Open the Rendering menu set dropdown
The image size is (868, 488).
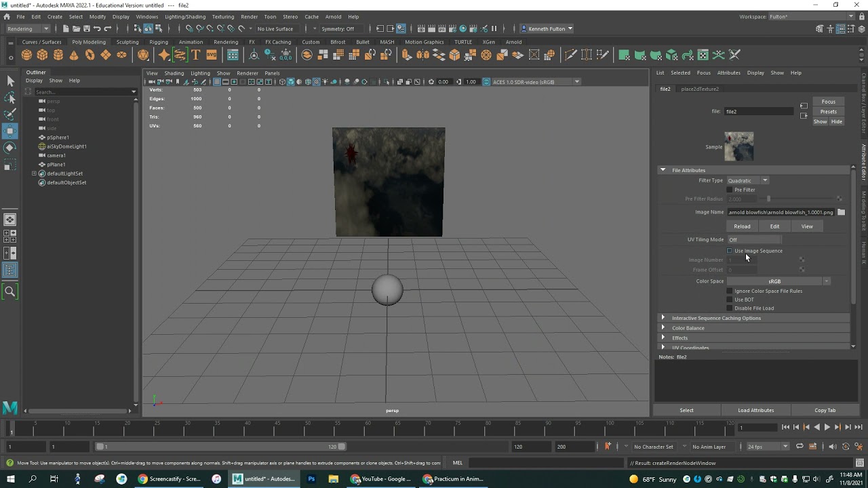(27, 28)
